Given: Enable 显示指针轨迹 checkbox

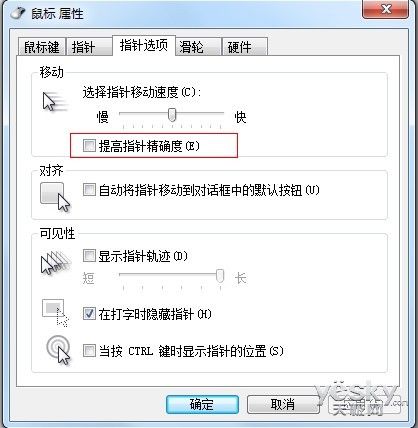Looking at the screenshot, I should 89,256.
